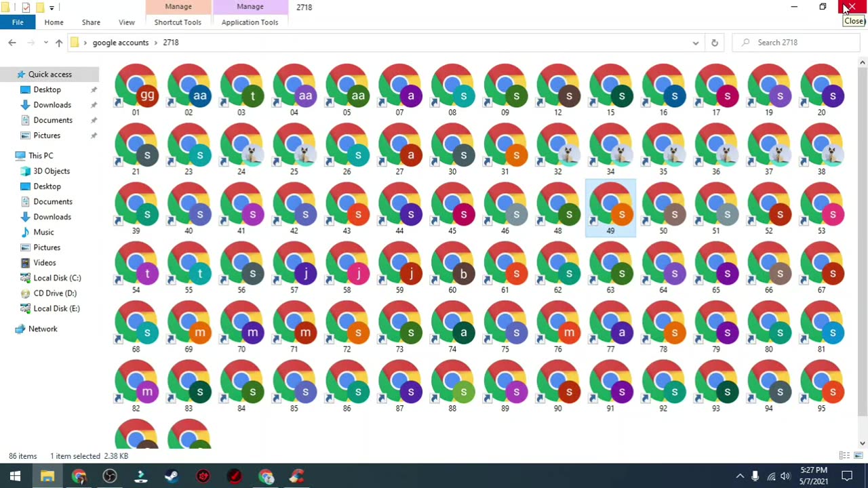Open Videos folder in the sidebar

tap(45, 262)
